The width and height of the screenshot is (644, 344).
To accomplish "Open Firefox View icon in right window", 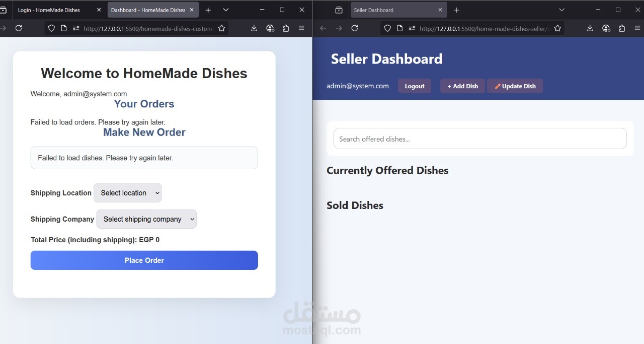I will (x=339, y=10).
